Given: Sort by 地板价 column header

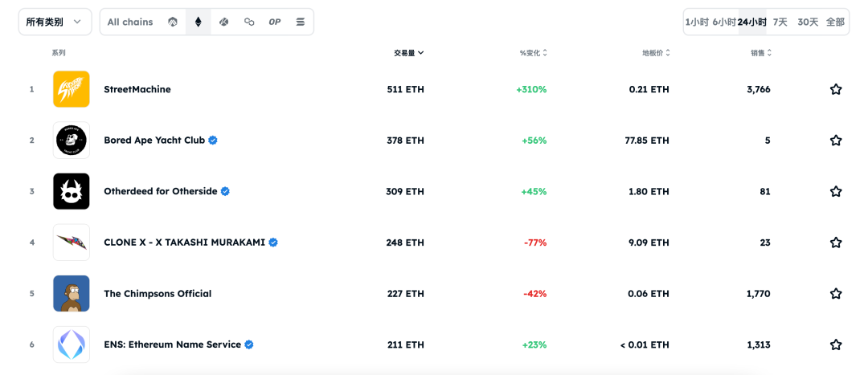Looking at the screenshot, I should 656,53.
